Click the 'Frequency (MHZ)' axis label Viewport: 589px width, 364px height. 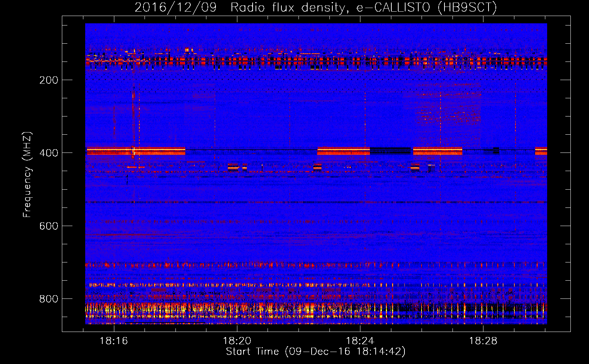(x=27, y=175)
